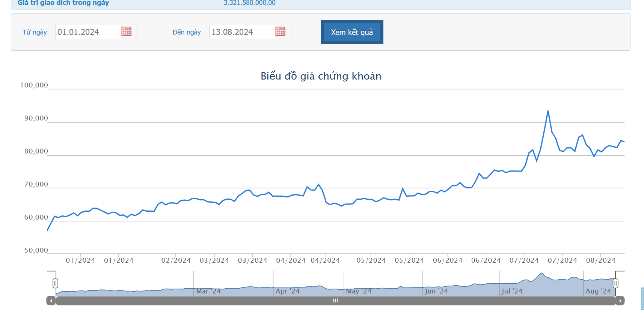The width and height of the screenshot is (644, 310).
Task: Select the left range handle on the navigator
Action: pyautogui.click(x=56, y=283)
